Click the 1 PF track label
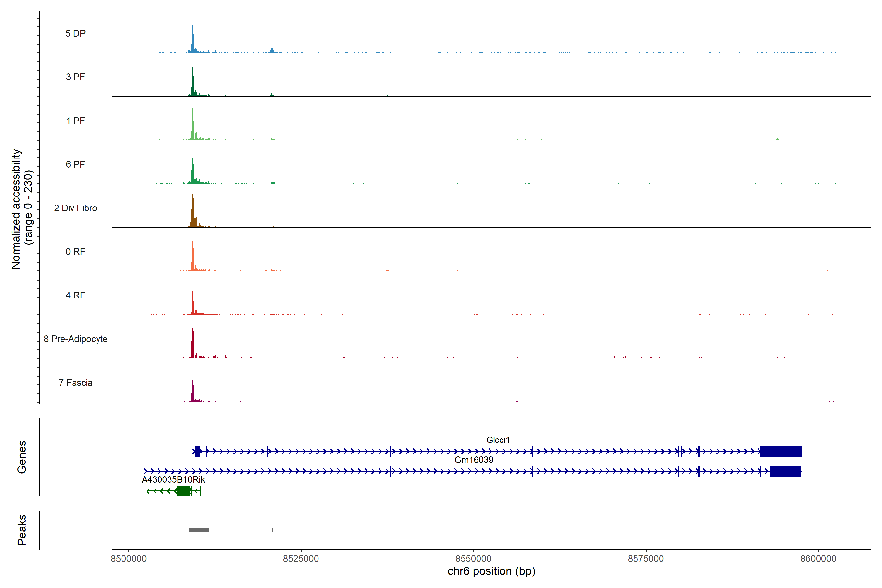This screenshot has height=588, width=882. (75, 121)
